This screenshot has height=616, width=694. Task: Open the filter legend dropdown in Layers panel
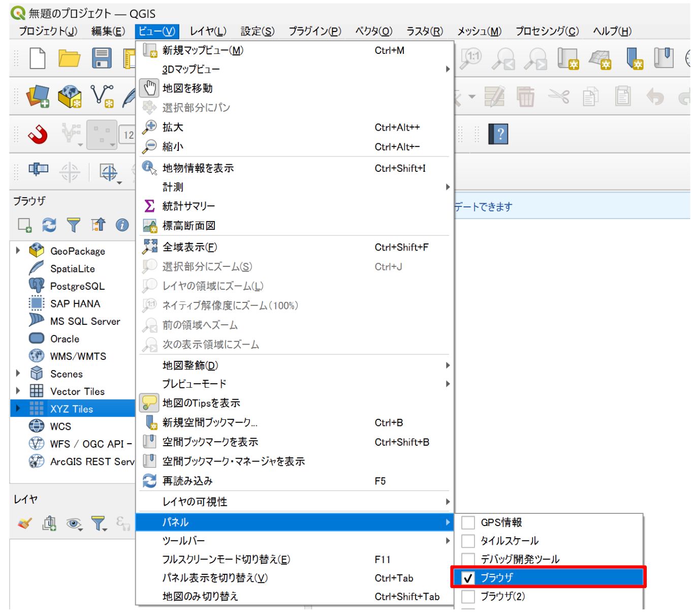pos(99,523)
